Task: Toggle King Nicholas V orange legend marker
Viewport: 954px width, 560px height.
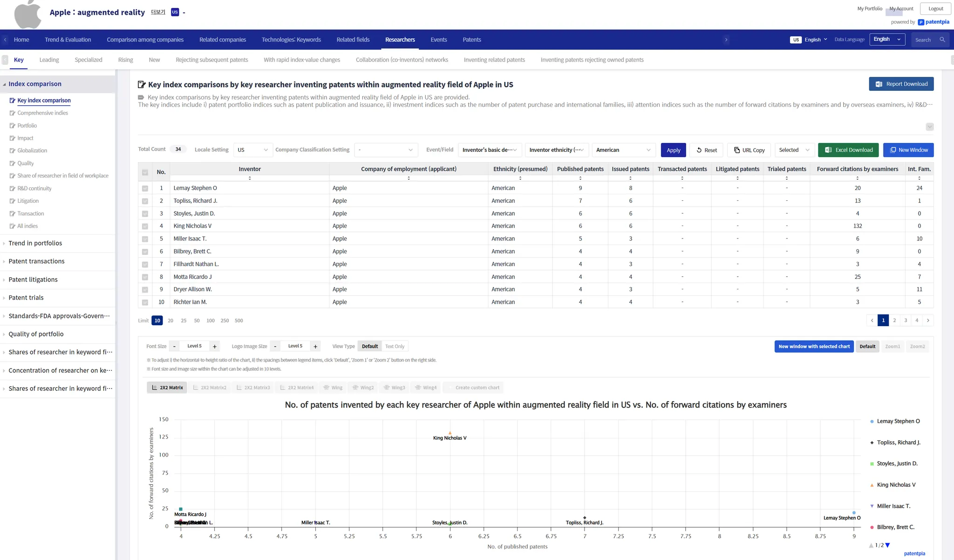Action: tap(872, 485)
